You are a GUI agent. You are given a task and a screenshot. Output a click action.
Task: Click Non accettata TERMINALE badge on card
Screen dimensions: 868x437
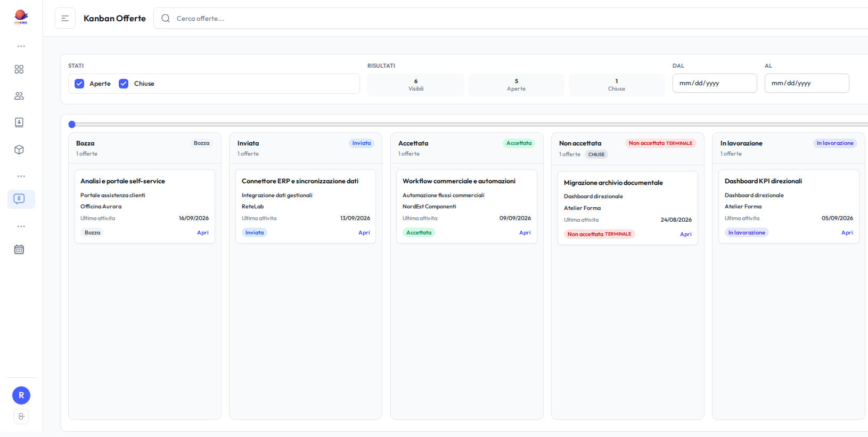599,234
